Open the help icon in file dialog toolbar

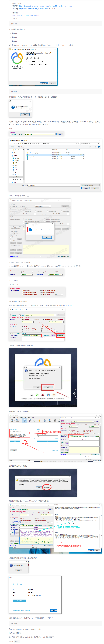(x=99, y=147)
